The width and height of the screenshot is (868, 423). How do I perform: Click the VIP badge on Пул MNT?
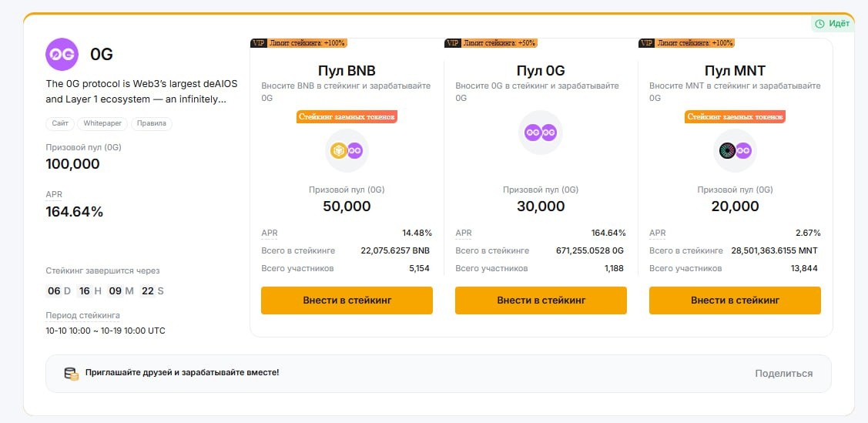click(647, 43)
